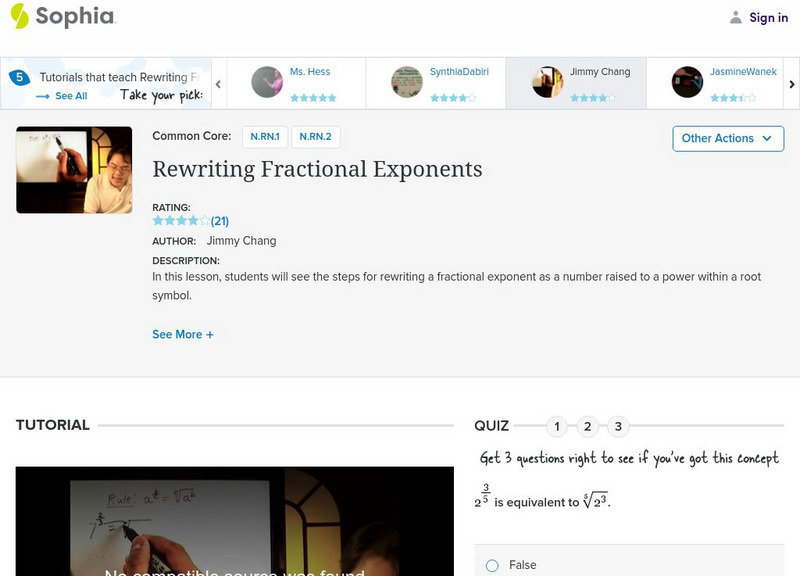Click quiz step 2 circle
The height and width of the screenshot is (576, 800).
[587, 425]
